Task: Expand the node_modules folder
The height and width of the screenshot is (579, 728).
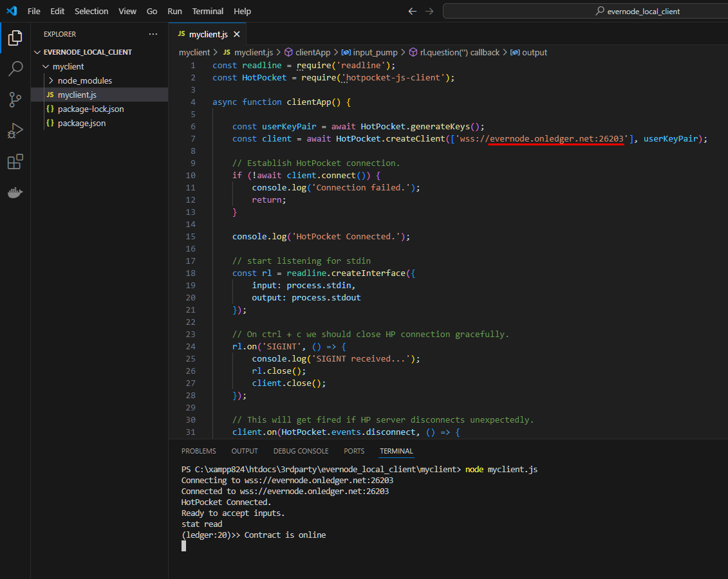Action: [51, 80]
